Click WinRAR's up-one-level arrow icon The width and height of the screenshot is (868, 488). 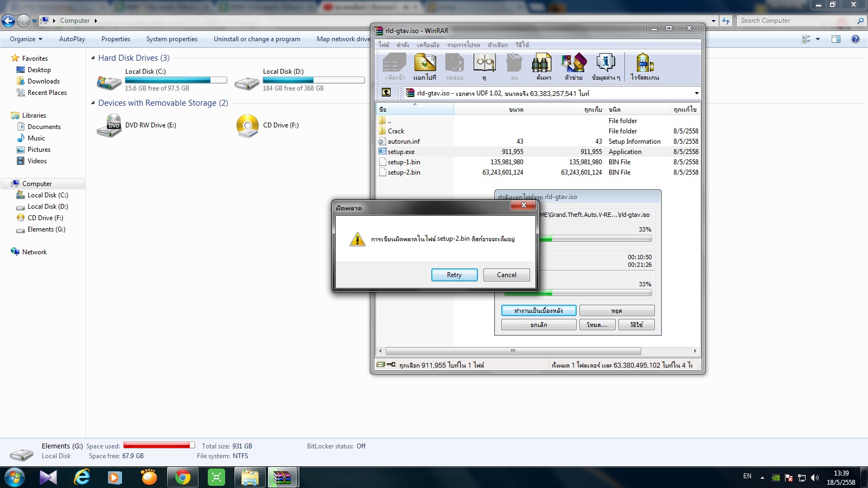386,93
